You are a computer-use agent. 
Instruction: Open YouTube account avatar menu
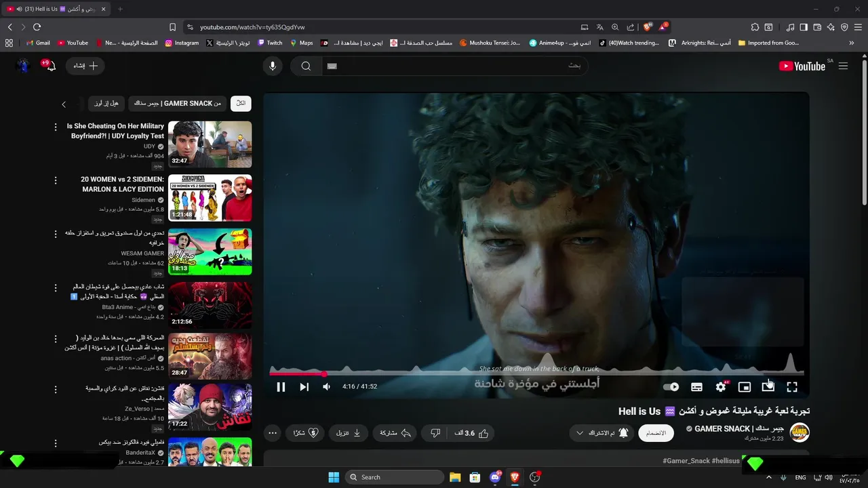pos(23,66)
